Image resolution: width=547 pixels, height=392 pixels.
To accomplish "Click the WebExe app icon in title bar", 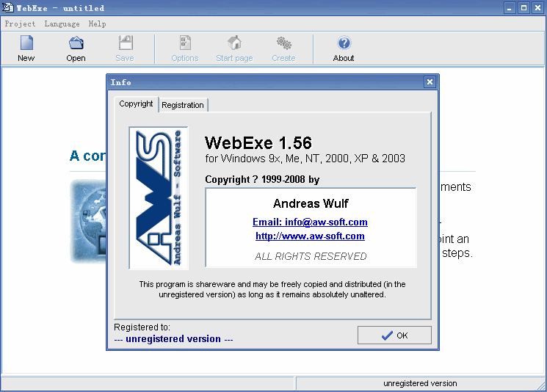I will pyautogui.click(x=7, y=7).
